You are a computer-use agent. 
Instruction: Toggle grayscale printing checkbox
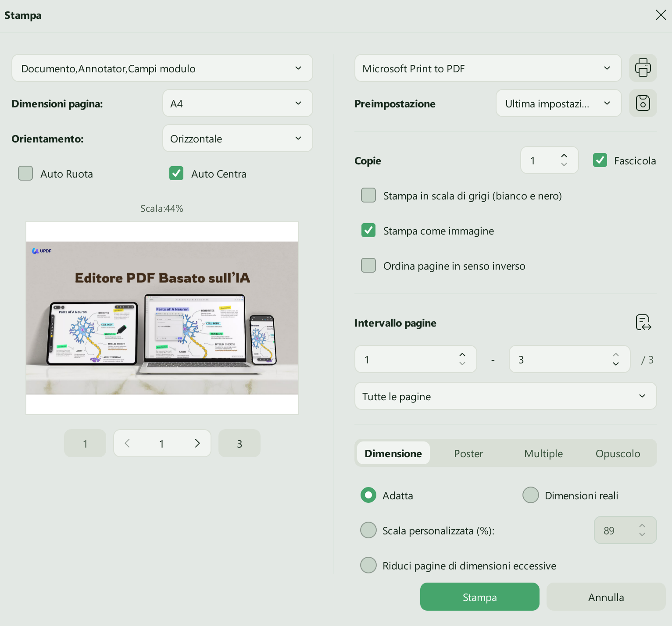(368, 195)
